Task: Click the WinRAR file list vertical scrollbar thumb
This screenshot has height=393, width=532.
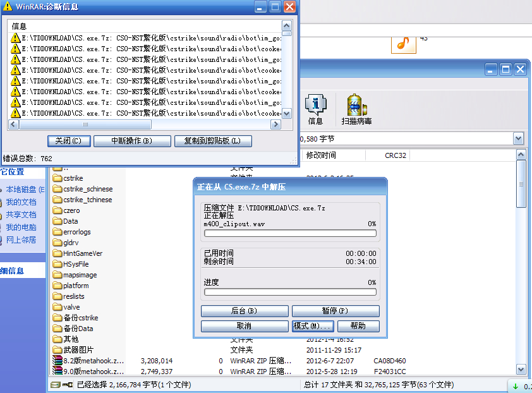Action: tap(521, 184)
